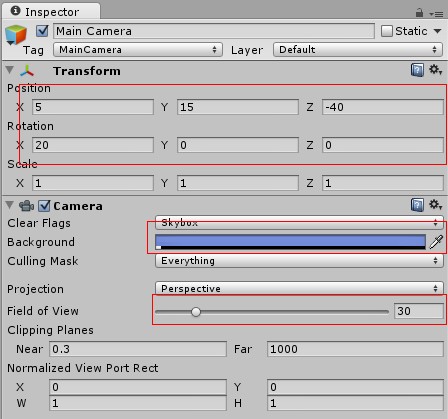Select the Inspector tab
Image resolution: width=448 pixels, height=419 pixels.
[51, 12]
